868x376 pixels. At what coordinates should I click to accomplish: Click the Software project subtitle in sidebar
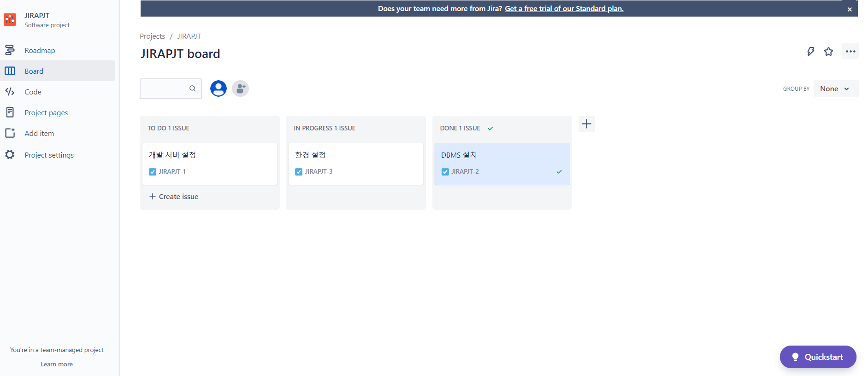tap(47, 25)
